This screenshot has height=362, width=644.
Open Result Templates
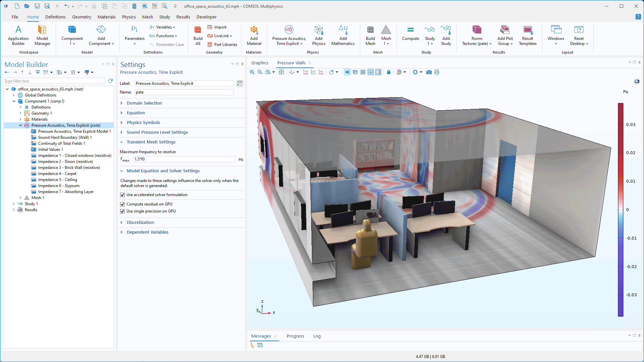528,35
